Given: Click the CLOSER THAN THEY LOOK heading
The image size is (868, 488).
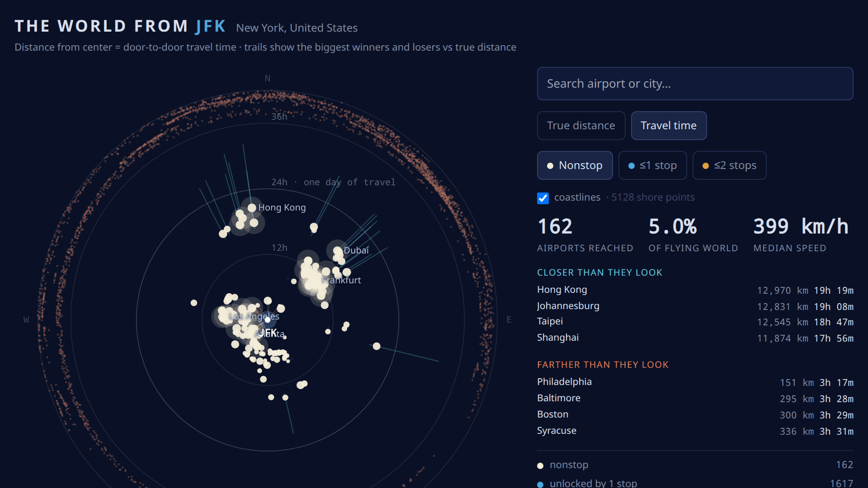Looking at the screenshot, I should (599, 272).
